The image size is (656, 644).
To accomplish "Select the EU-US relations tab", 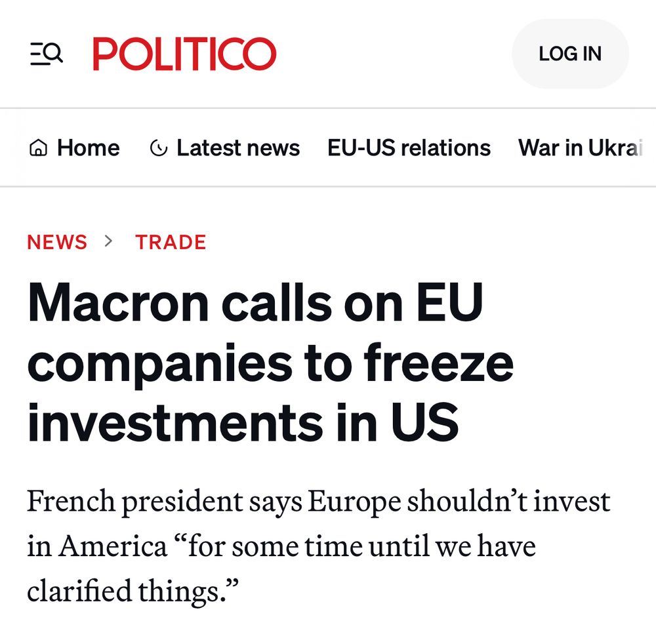I will [409, 148].
